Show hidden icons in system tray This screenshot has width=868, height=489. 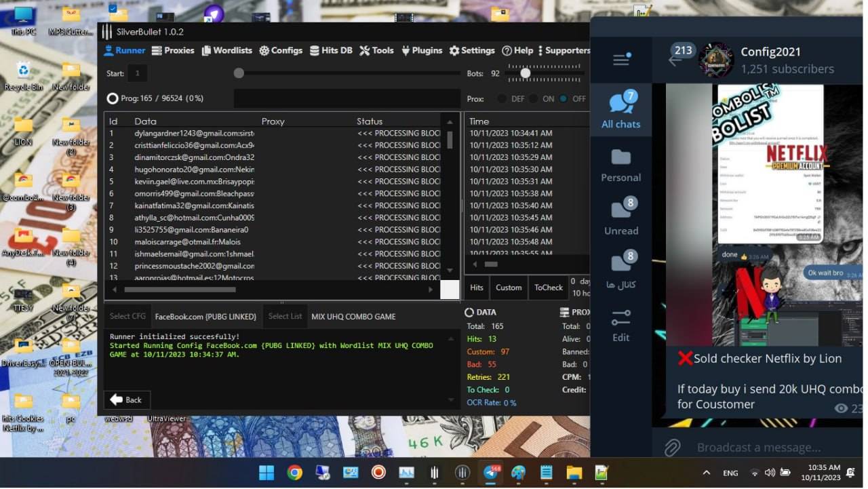pyautogui.click(x=706, y=473)
